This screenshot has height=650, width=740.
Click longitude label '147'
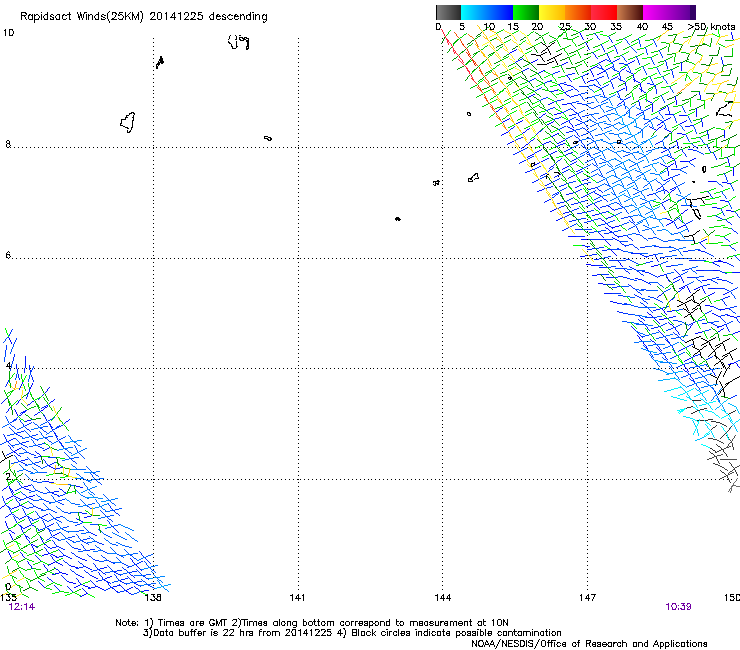(x=587, y=598)
